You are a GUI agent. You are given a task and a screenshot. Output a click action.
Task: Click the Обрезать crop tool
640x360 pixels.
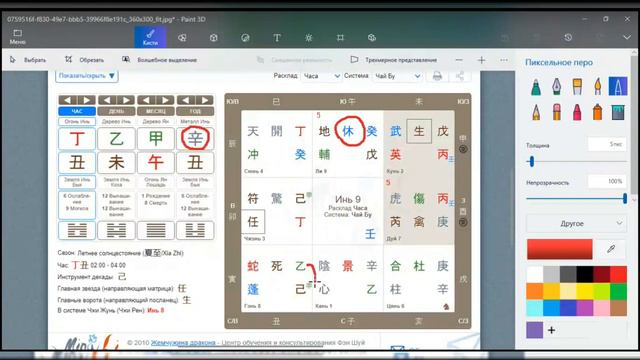84,60
